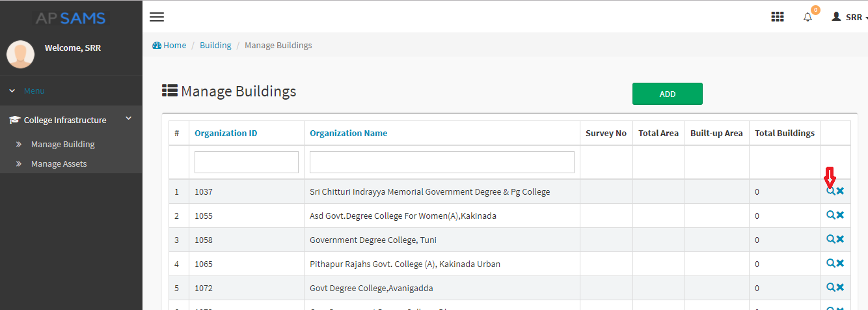Image resolution: width=868 pixels, height=310 pixels.
Task: Click the Organization Name filter field
Action: pyautogui.click(x=442, y=162)
